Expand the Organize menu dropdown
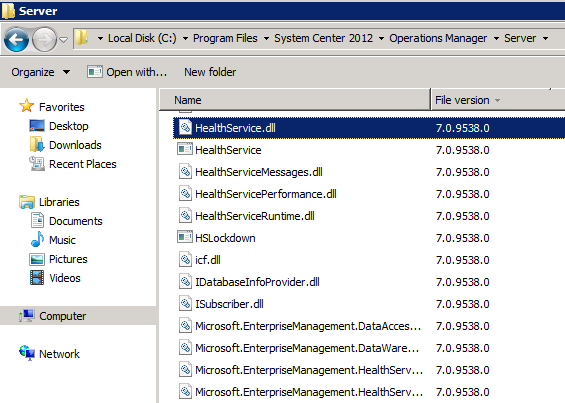 point(66,72)
